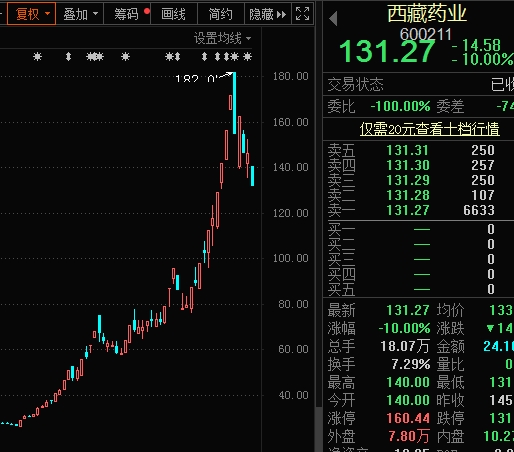The width and height of the screenshot is (514, 452).
Task: Click the fullscreen expand icon in toolbar
Action: click(x=302, y=14)
